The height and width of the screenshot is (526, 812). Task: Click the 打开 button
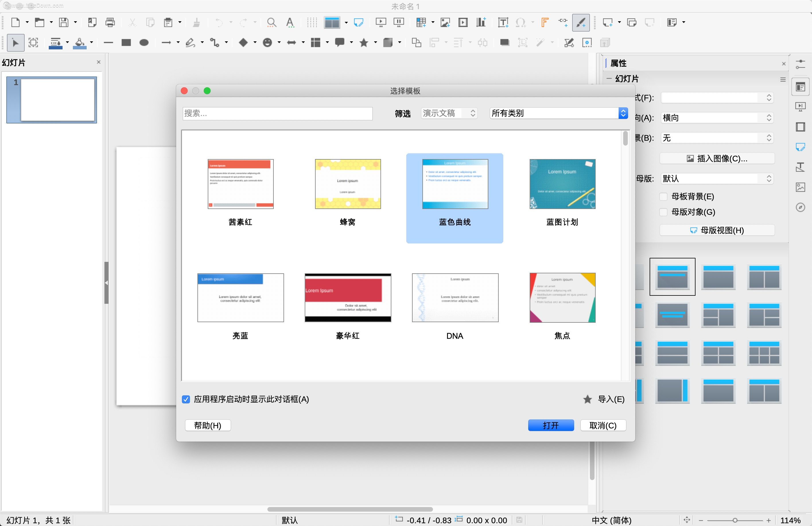point(551,425)
